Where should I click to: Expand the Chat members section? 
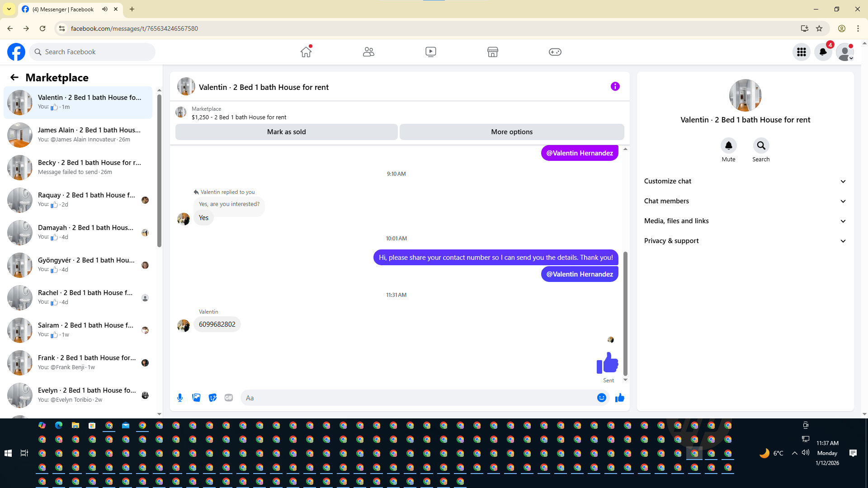[x=745, y=201]
